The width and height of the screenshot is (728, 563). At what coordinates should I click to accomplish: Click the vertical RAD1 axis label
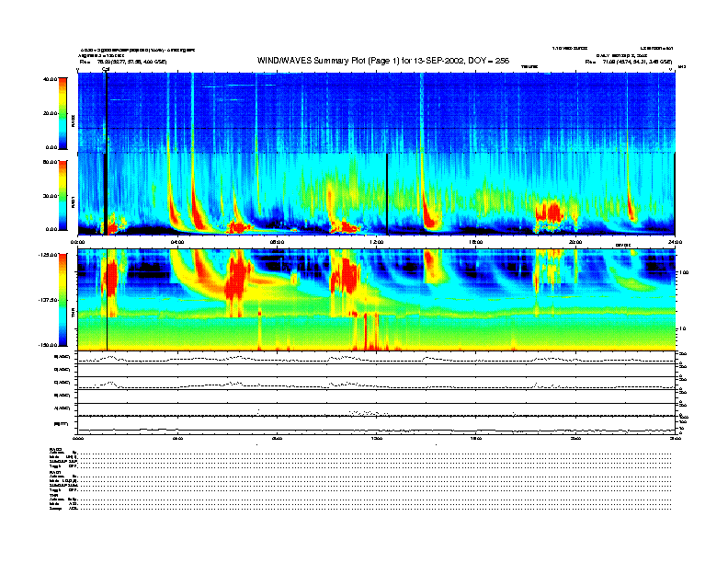point(73,201)
